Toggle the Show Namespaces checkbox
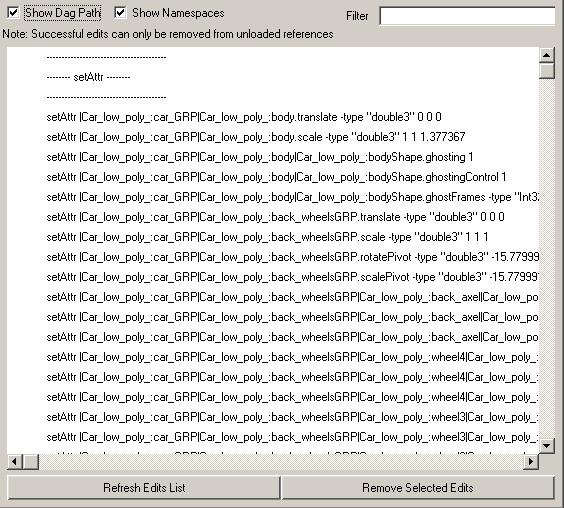Screen dimensions: 564x508 [120, 13]
